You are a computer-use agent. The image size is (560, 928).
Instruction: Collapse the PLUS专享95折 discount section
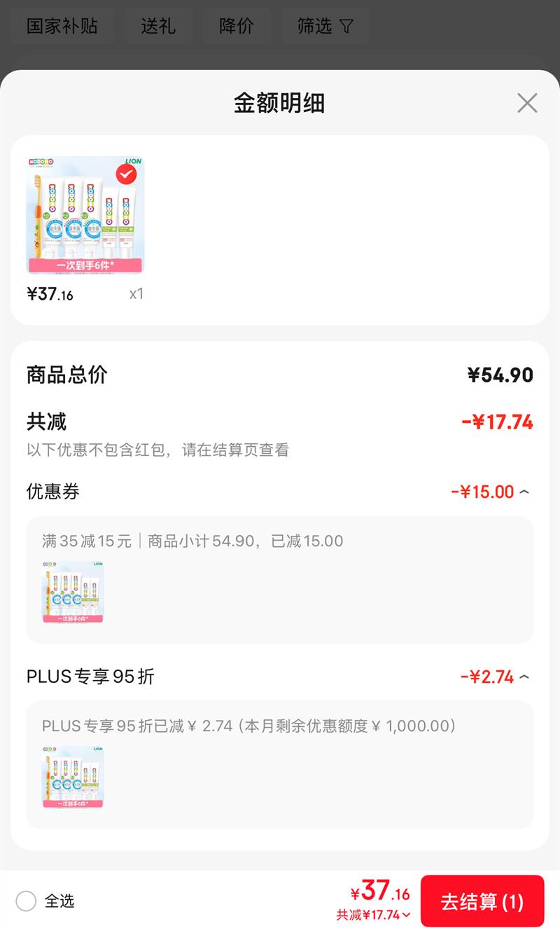(x=524, y=677)
